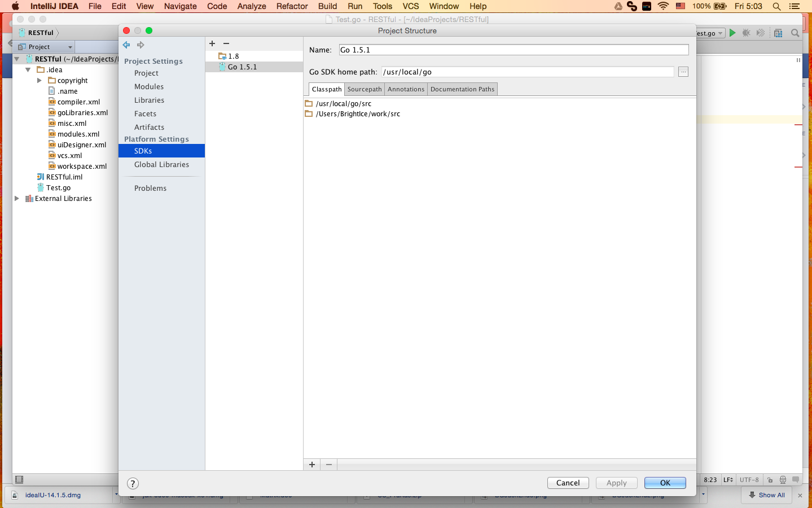Open the idealU-14.1.5.dmg download menu arrow

(x=116, y=494)
